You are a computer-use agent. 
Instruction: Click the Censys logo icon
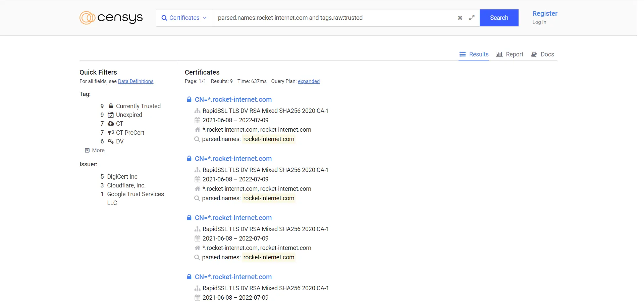[x=87, y=18]
